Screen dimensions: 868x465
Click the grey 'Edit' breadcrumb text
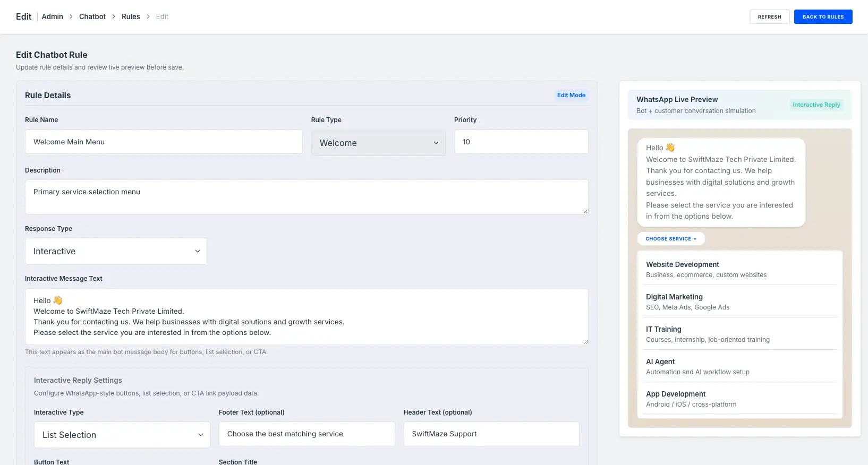(162, 16)
